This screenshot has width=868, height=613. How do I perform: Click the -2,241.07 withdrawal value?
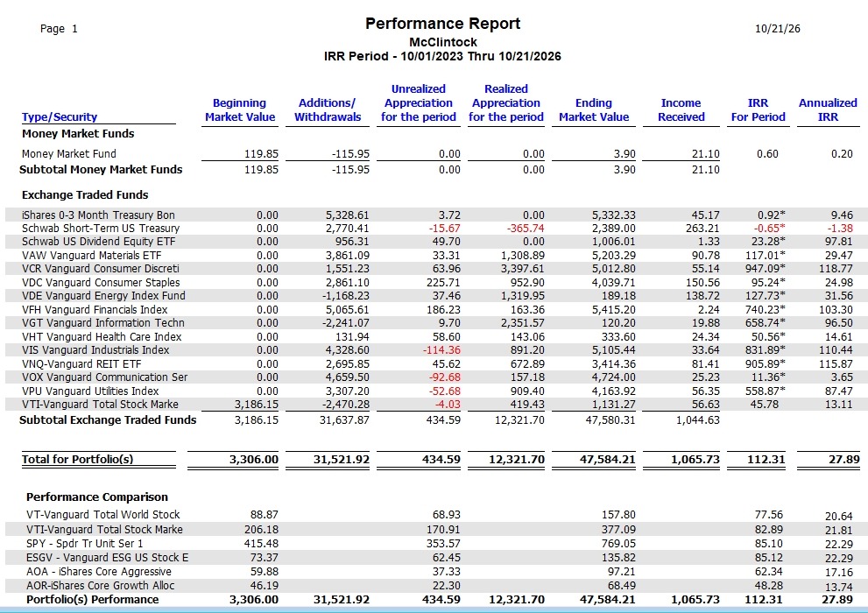[347, 322]
